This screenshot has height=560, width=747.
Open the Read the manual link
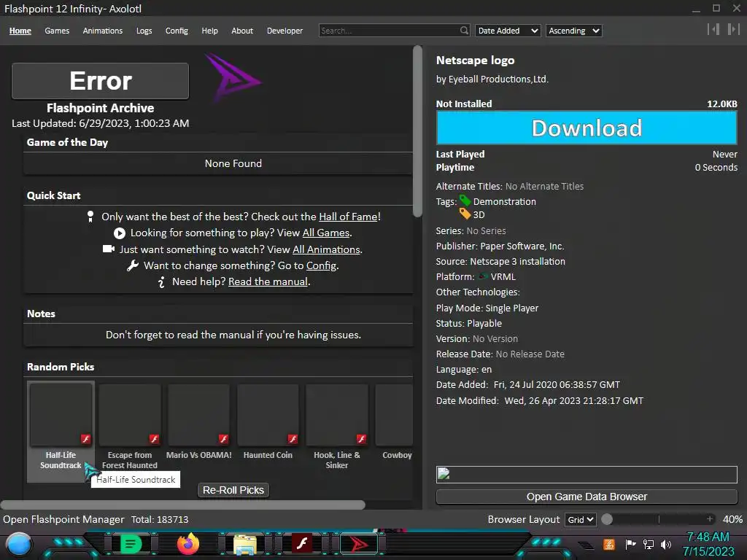pos(268,282)
